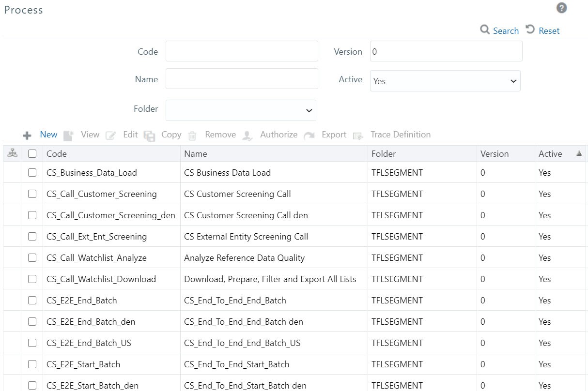Open the Folder dropdown
The width and height of the screenshot is (588, 391).
pyautogui.click(x=240, y=110)
